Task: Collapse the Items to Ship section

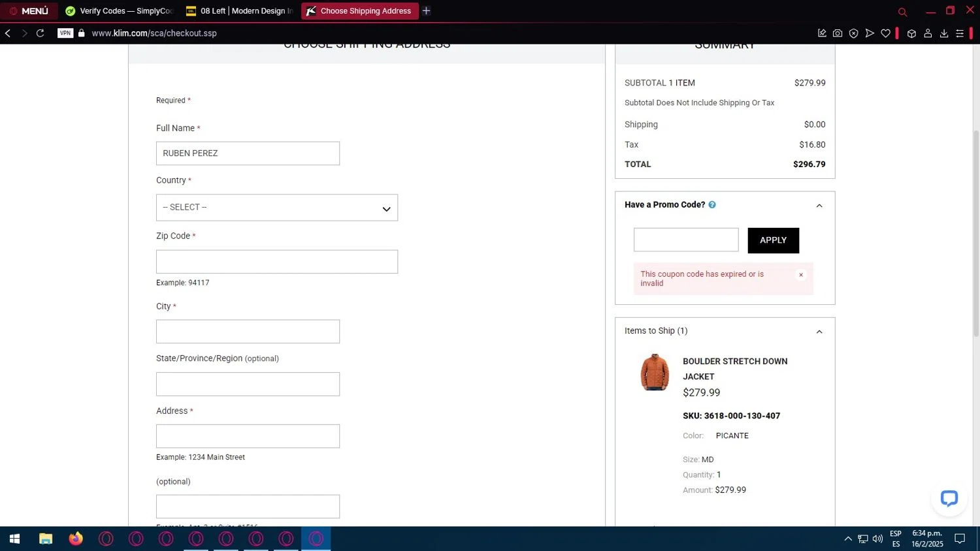Action: (x=819, y=332)
